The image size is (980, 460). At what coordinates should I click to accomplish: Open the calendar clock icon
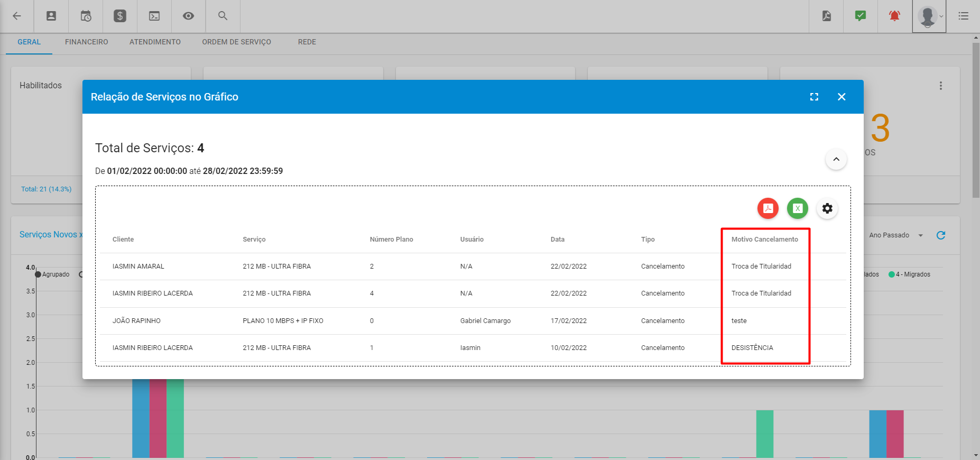[86, 16]
